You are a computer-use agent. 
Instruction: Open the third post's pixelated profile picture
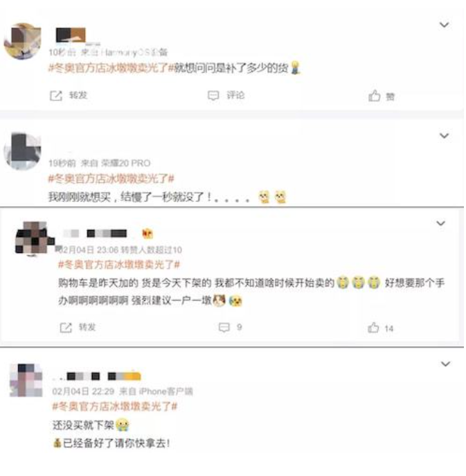pos(34,238)
